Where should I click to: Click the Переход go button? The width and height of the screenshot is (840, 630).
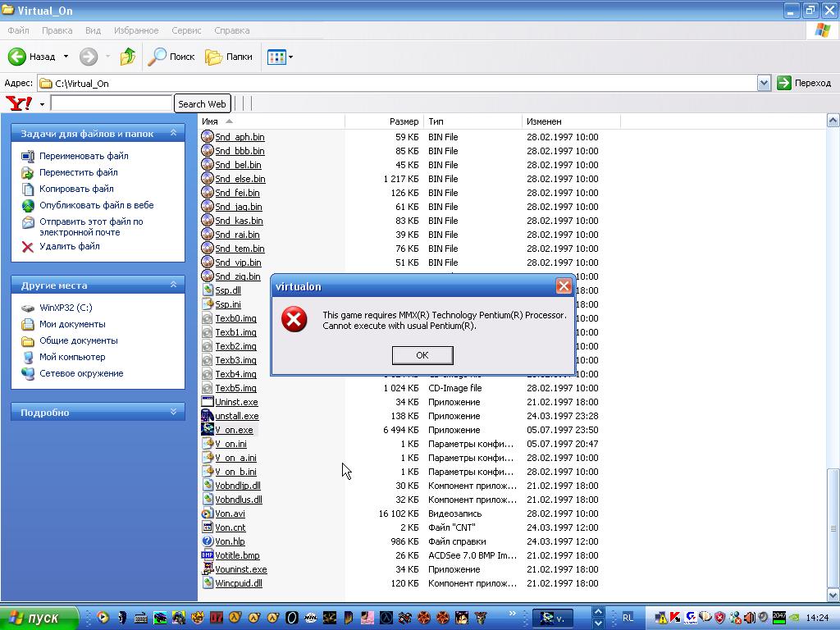point(804,83)
